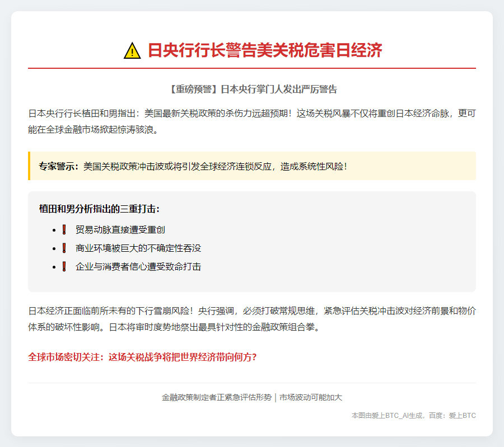Click the credit line 本图由爱上BTC_AI生成，百度：爱上BTC
The height and width of the screenshot is (447, 504).
click(414, 416)
